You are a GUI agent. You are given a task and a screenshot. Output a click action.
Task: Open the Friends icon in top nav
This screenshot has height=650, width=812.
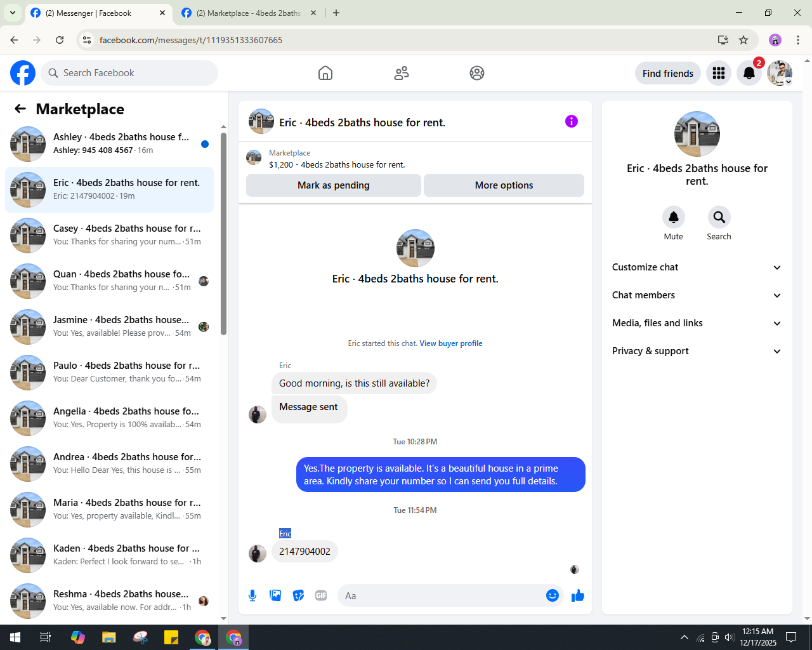(x=402, y=73)
